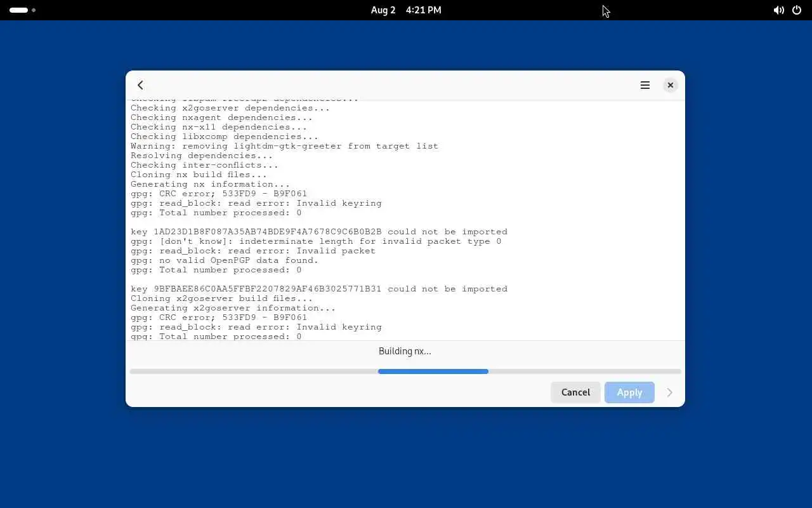Open the volume control in top bar
Viewport: 812px width, 508px height.
tap(778, 10)
